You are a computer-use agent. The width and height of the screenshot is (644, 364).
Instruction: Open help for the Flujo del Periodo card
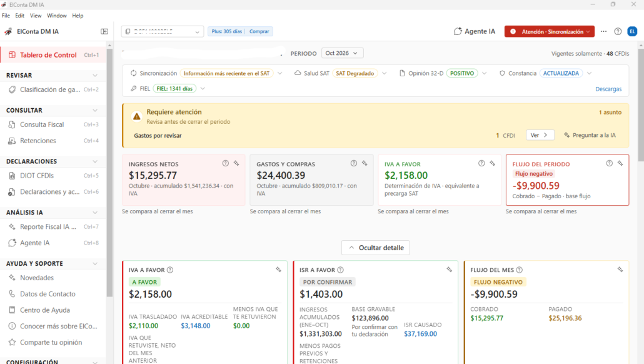click(x=610, y=163)
